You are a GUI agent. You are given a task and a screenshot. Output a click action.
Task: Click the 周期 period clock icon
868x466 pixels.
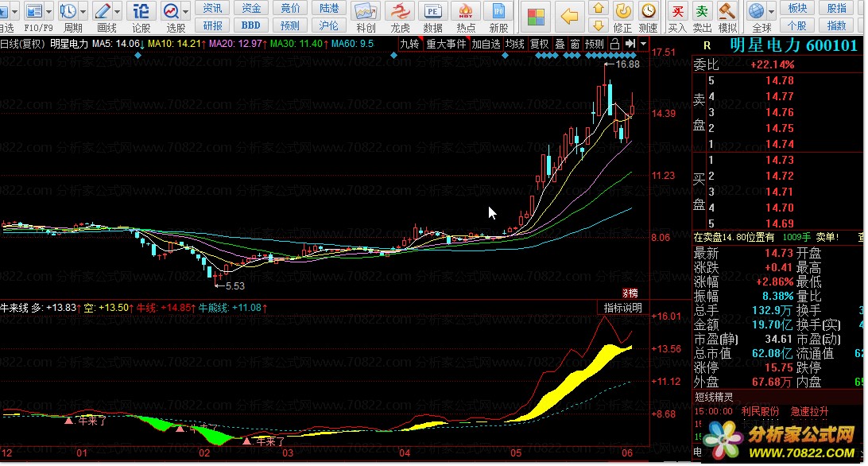coord(68,10)
